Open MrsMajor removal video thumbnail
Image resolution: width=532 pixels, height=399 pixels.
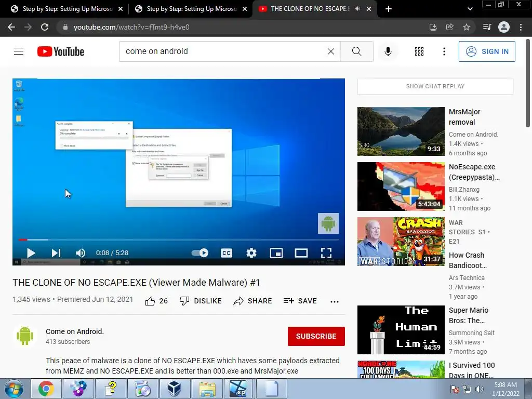click(401, 131)
